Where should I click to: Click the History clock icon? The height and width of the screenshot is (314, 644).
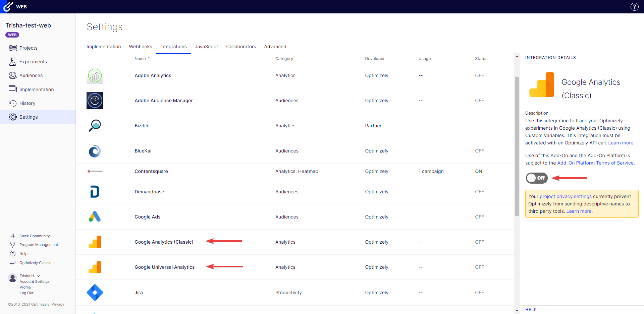[x=13, y=103]
